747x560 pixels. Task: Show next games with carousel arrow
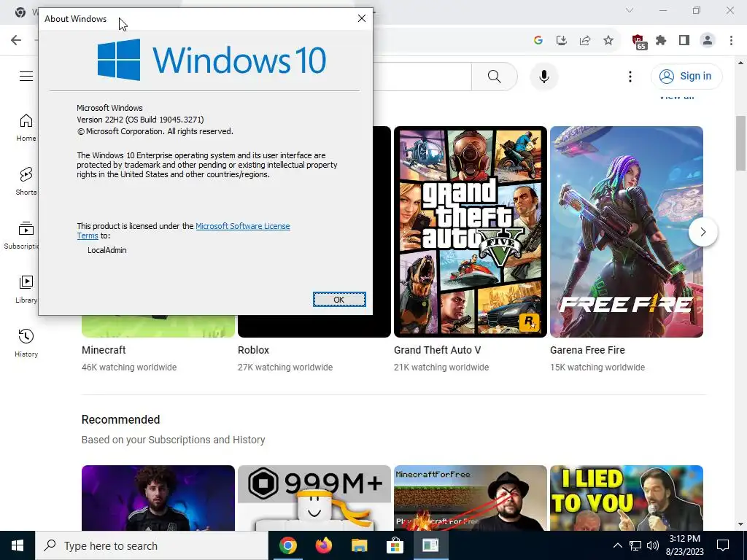point(703,232)
